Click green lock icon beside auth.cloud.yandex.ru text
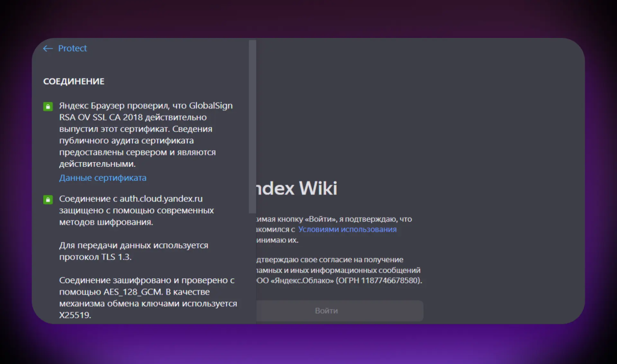This screenshot has width=617, height=364. (x=48, y=199)
